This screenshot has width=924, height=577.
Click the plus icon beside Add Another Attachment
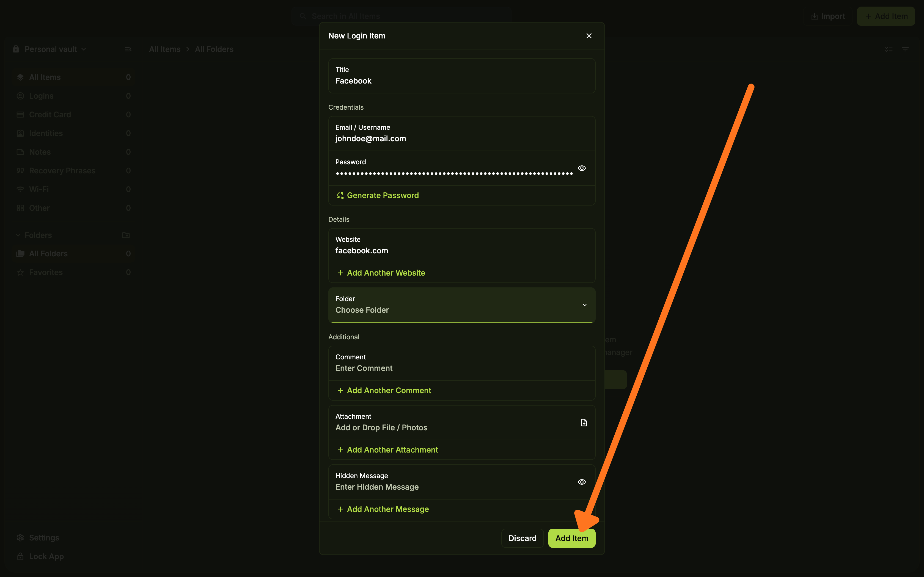coord(340,450)
